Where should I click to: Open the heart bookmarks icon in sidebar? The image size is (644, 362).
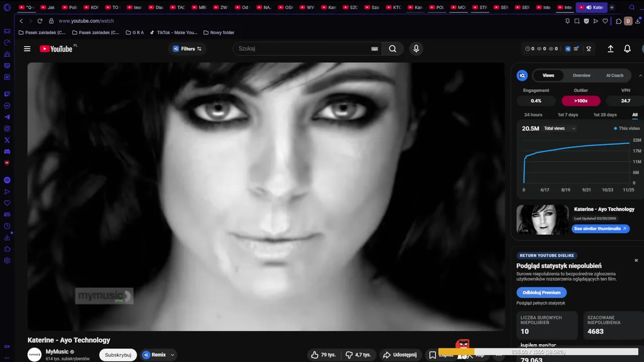tap(7, 203)
